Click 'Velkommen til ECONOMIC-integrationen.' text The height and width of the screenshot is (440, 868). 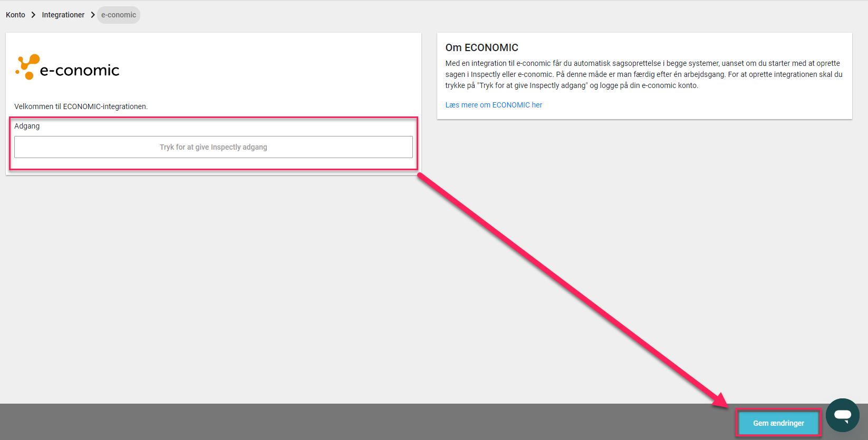pyautogui.click(x=81, y=106)
